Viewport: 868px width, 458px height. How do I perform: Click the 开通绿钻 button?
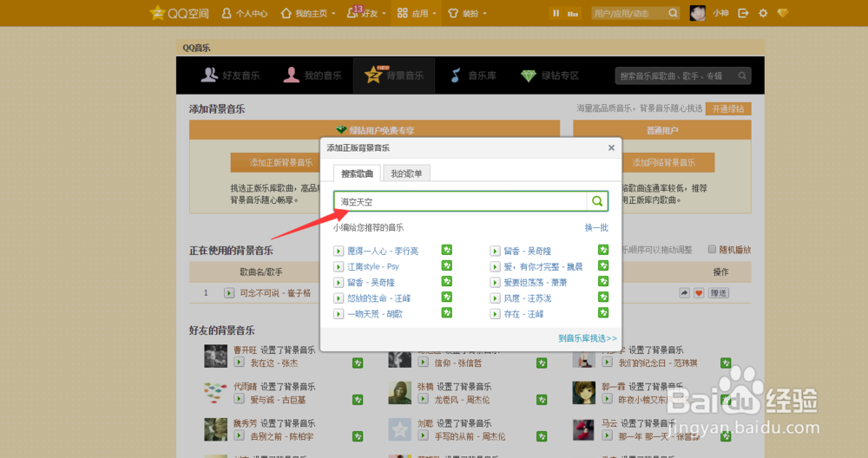coord(728,108)
